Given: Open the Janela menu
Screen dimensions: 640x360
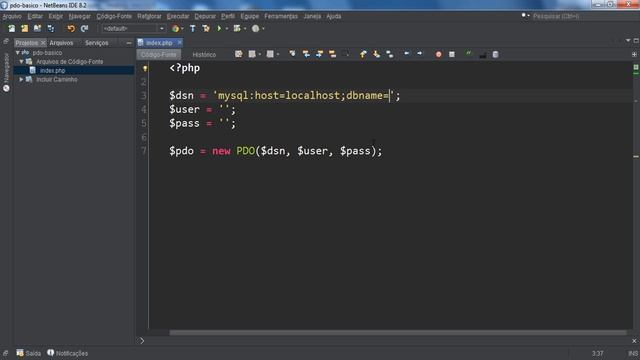Looking at the screenshot, I should click(312, 16).
